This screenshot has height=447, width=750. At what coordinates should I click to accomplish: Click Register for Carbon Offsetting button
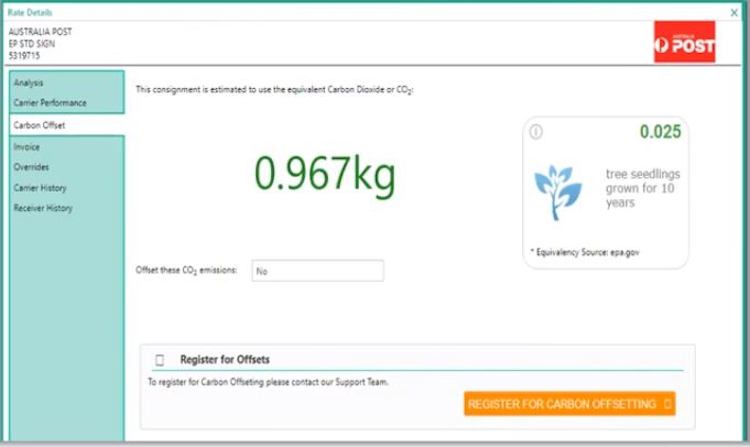pyautogui.click(x=569, y=404)
